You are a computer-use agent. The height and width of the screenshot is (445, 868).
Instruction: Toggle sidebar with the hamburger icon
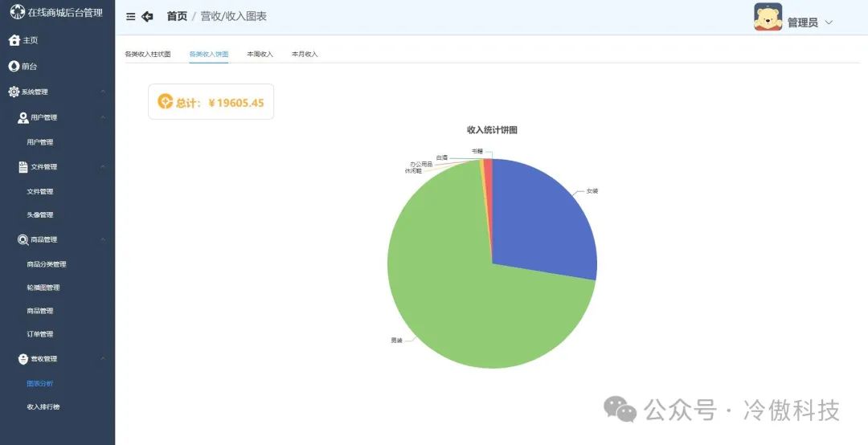point(131,17)
